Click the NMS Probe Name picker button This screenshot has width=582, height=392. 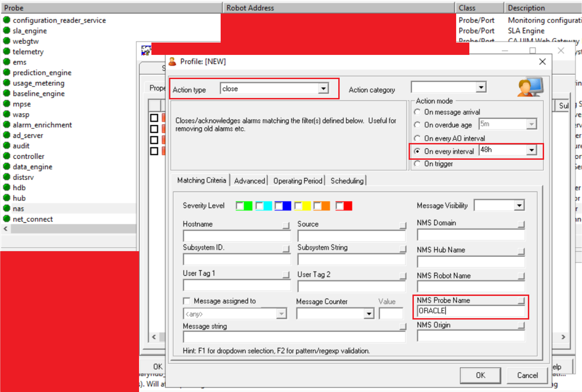[521, 301]
